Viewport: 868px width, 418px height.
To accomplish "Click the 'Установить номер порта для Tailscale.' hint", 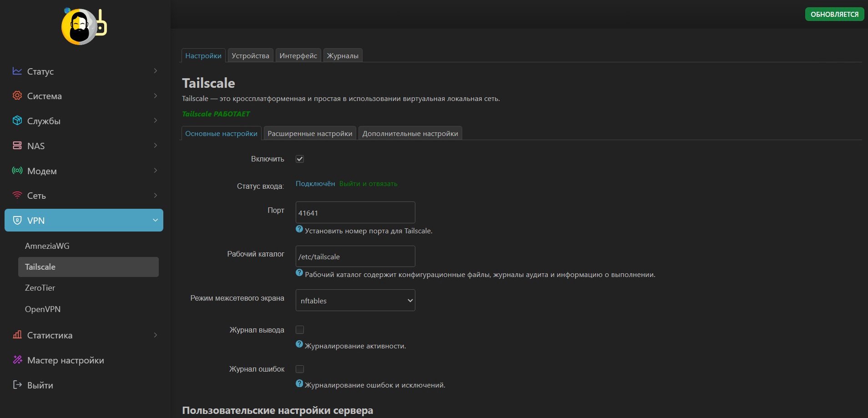I will [368, 231].
